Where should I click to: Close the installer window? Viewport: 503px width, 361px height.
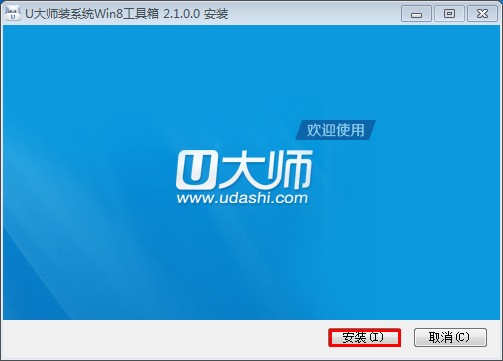[x=482, y=14]
